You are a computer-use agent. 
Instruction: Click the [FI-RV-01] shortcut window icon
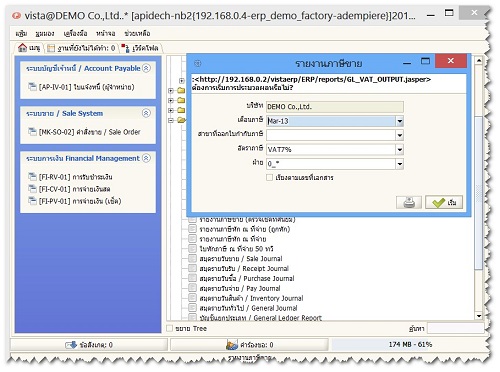[x=32, y=177]
